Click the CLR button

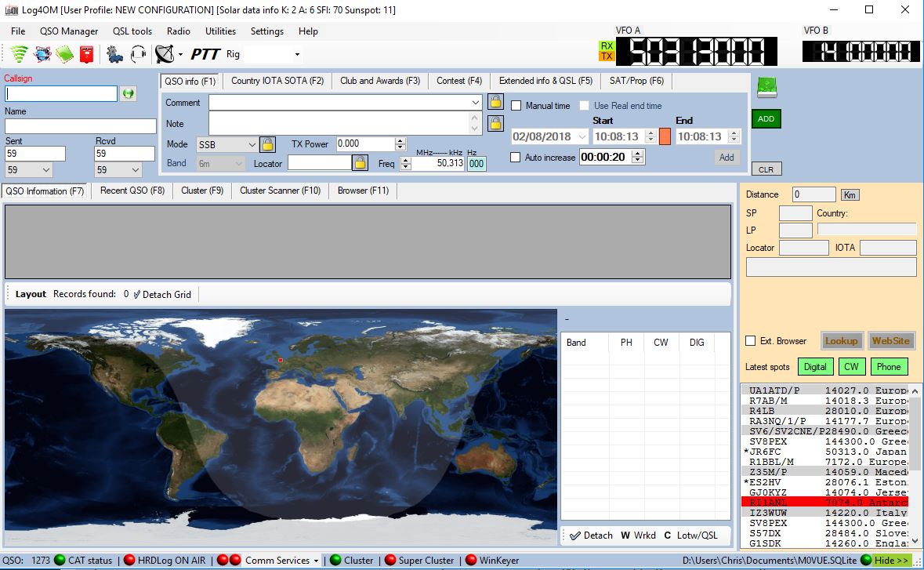click(766, 169)
